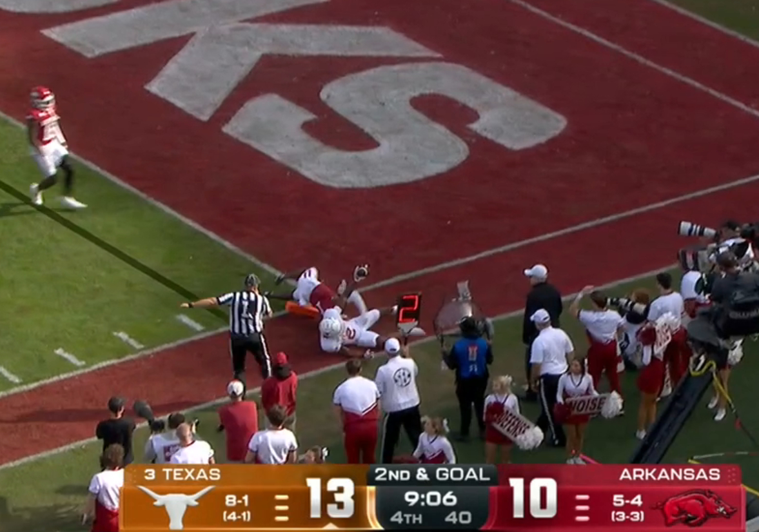Click the Arkansas Razorbacks hog logo
Image resolution: width=759 pixels, height=532 pixels.
pos(696,507)
